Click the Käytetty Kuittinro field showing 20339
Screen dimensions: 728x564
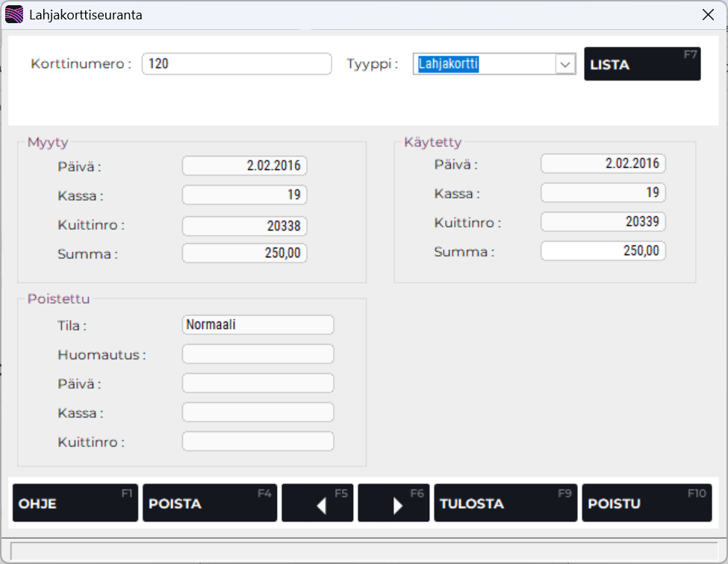(x=603, y=222)
